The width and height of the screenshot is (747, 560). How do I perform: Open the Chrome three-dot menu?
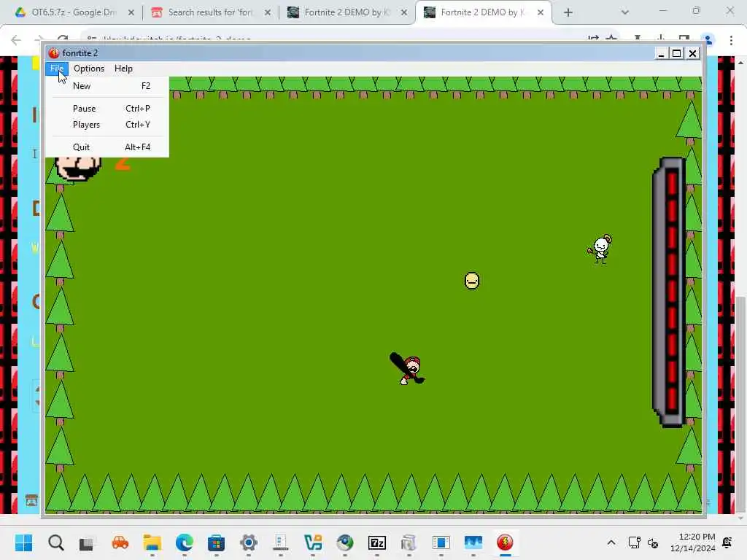(x=731, y=41)
